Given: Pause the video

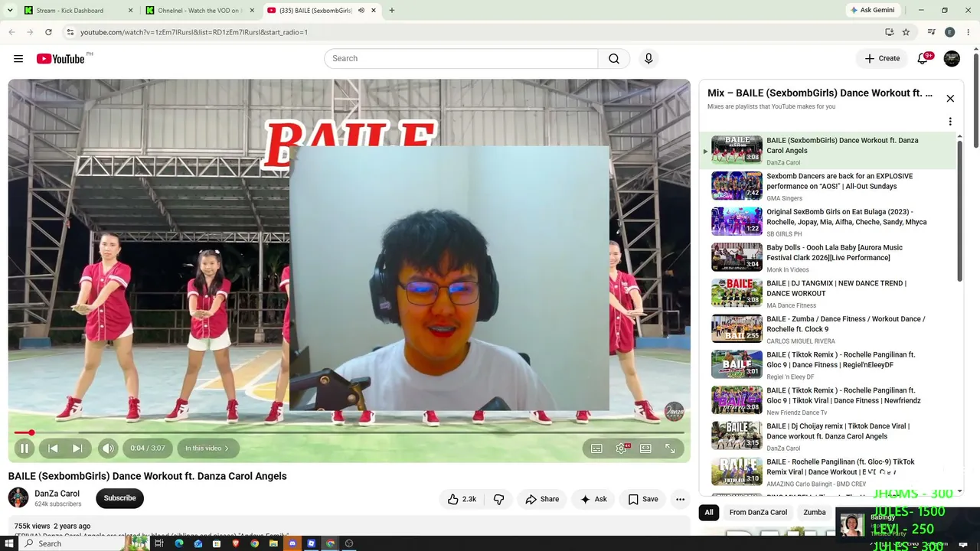Looking at the screenshot, I should 24,448.
